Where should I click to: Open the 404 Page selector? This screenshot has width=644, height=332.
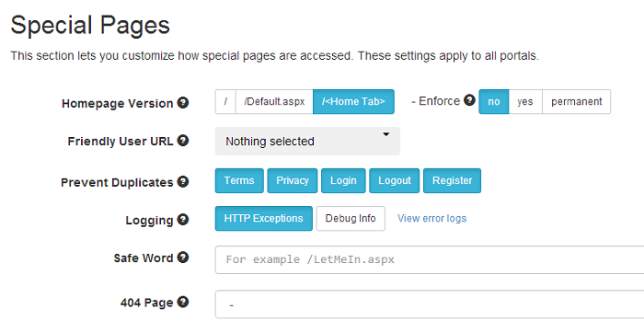pos(430,304)
